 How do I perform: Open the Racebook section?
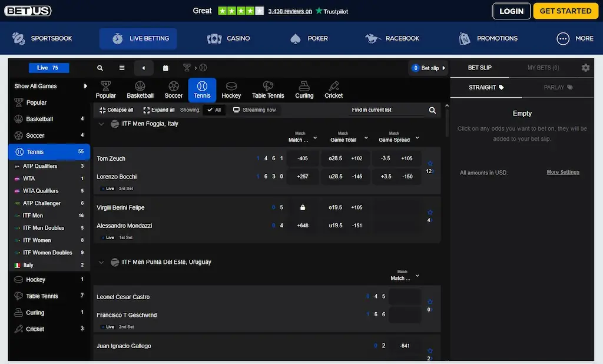point(392,38)
